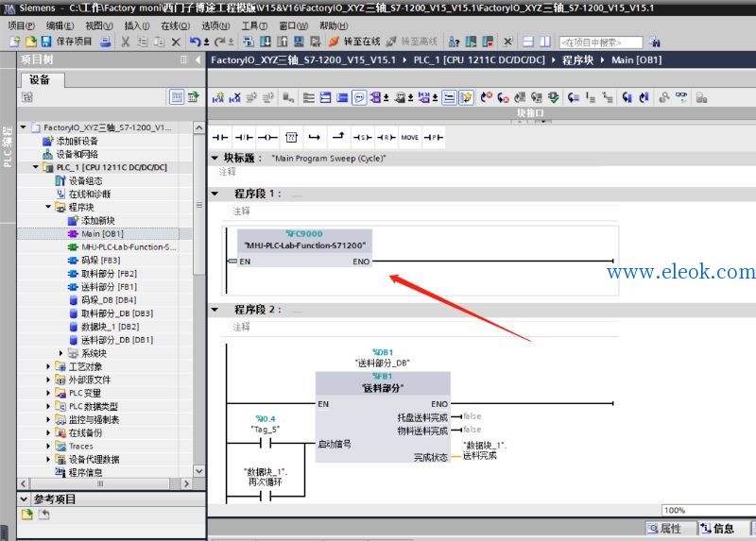Split editor space horizontally icon
This screenshot has width=756, height=541.
point(528,42)
